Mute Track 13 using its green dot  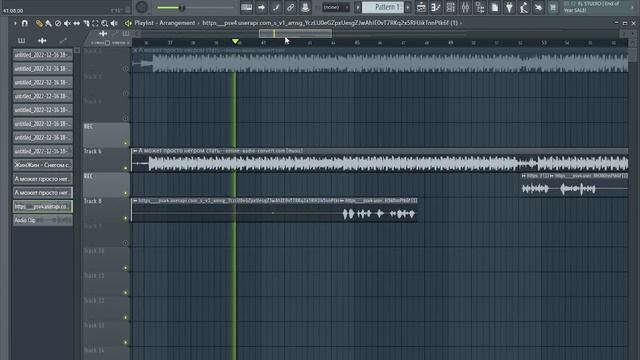126,342
